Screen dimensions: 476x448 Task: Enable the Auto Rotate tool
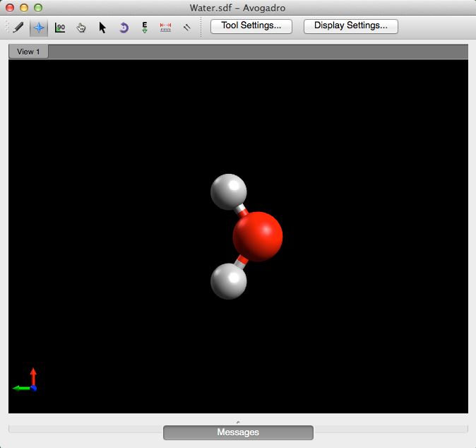click(124, 28)
